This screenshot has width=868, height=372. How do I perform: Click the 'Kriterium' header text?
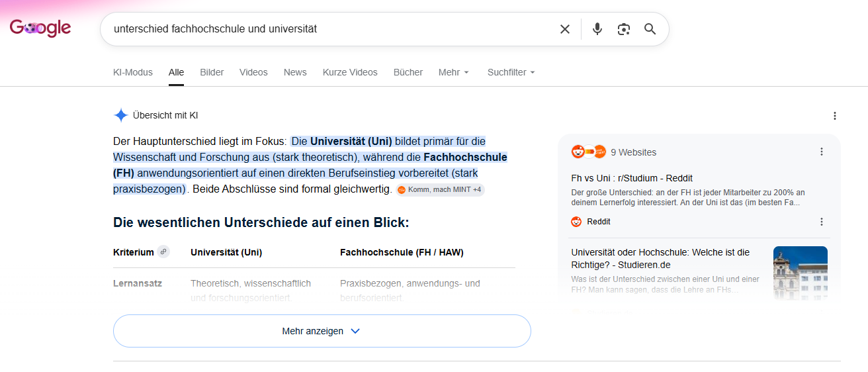coord(134,252)
